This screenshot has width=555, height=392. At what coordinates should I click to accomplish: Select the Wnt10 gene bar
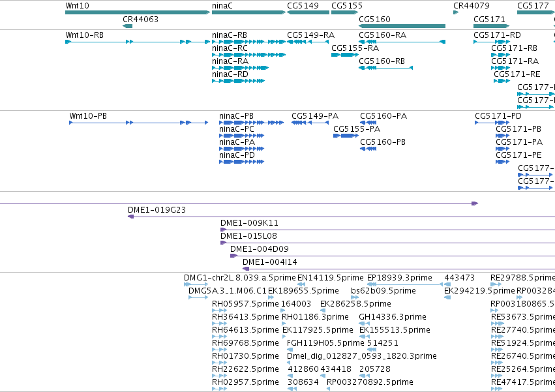[138, 13]
